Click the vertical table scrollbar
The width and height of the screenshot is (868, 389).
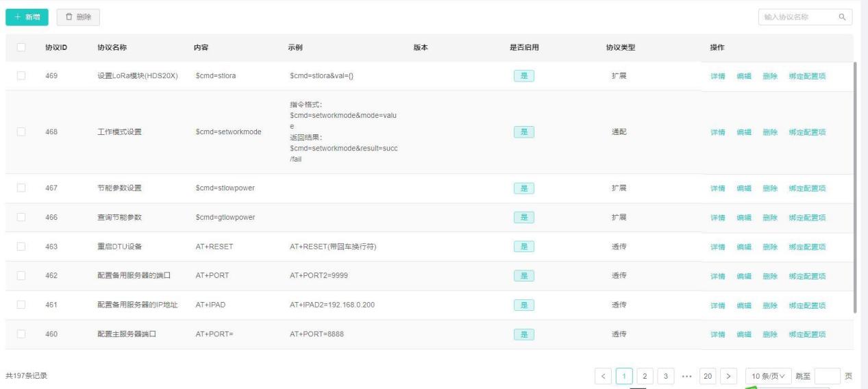pyautogui.click(x=854, y=185)
